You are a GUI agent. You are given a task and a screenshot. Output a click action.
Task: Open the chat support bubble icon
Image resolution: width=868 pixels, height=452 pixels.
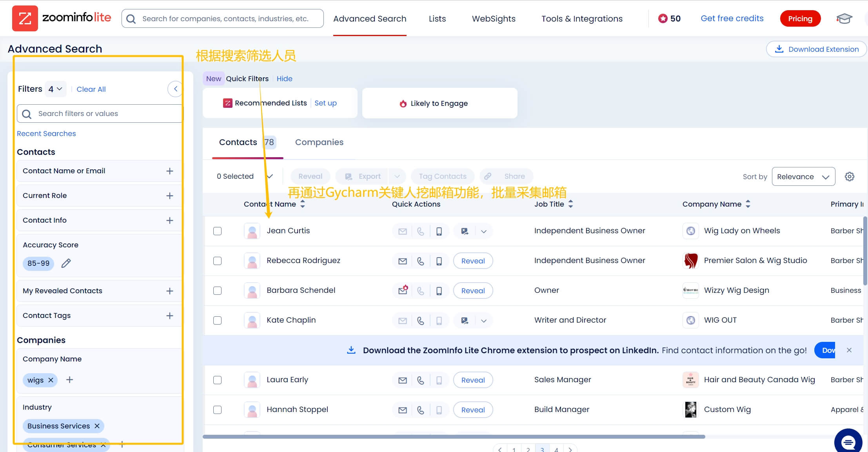848,442
